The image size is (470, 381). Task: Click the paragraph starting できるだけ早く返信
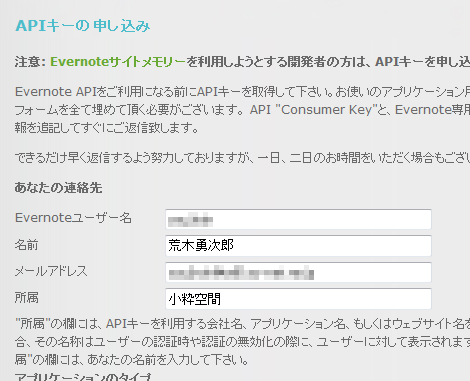(242, 158)
